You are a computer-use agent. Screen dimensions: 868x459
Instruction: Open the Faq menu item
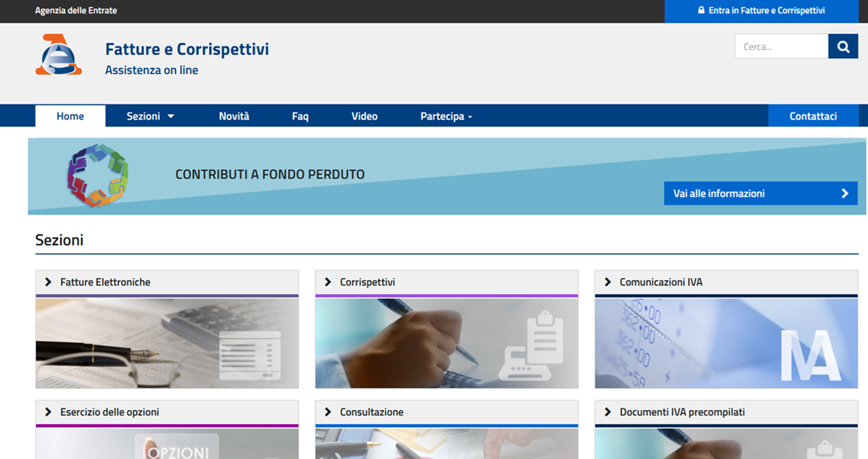(x=300, y=116)
